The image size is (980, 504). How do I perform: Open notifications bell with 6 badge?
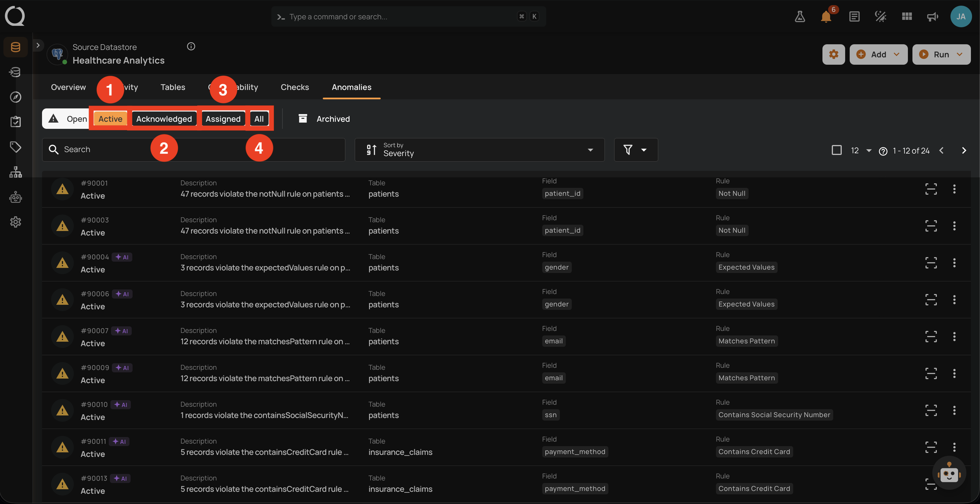coord(826,16)
